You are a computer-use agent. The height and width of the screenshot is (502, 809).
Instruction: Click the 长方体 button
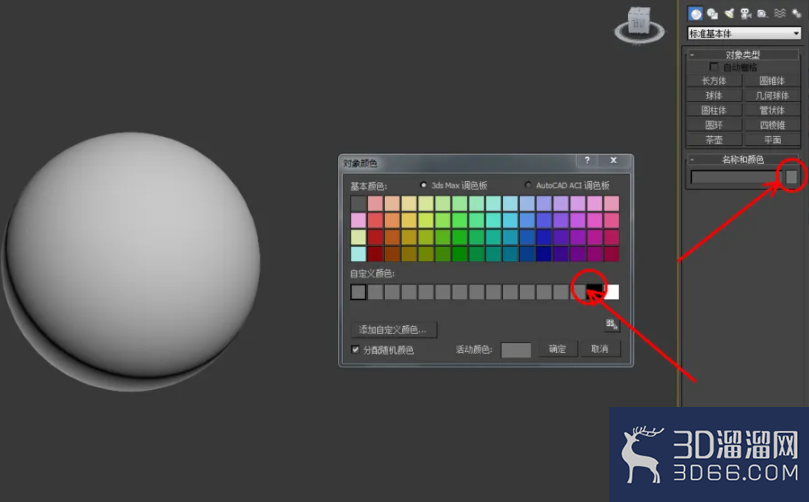coord(714,80)
